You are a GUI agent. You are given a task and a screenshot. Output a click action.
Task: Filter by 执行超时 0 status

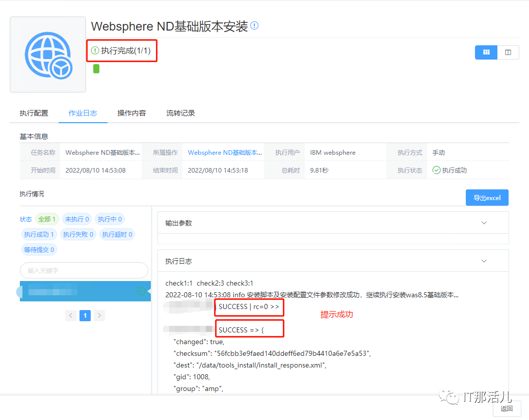(117, 234)
